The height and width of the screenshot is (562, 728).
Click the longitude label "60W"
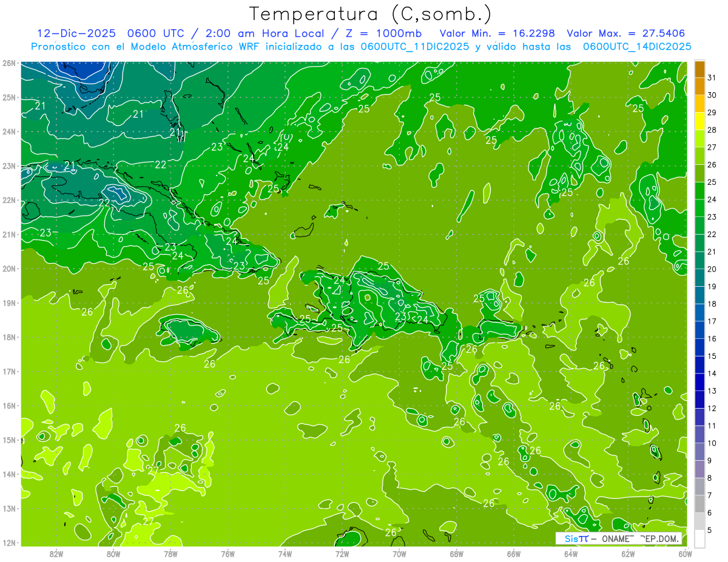tap(685, 553)
